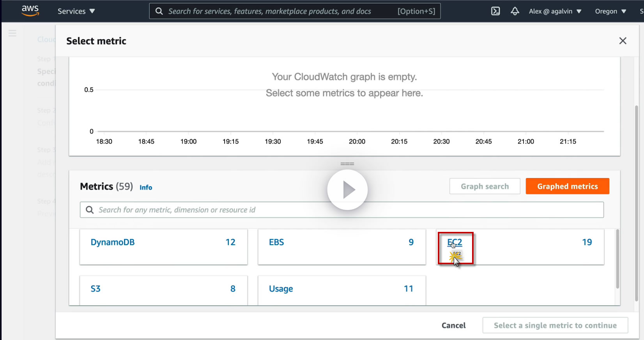Click the Info link beside Metrics
Image resolution: width=644 pixels, height=340 pixels.
(x=146, y=187)
